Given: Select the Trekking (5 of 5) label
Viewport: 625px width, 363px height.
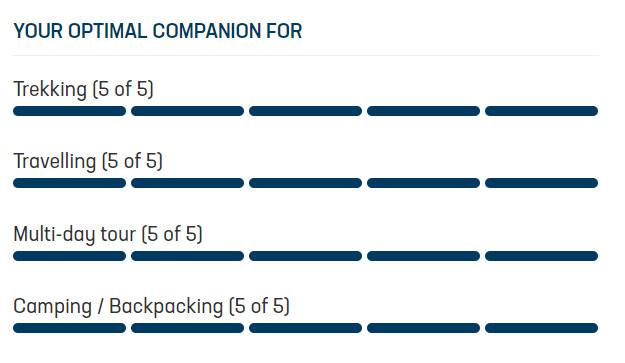Looking at the screenshot, I should pyautogui.click(x=83, y=89).
